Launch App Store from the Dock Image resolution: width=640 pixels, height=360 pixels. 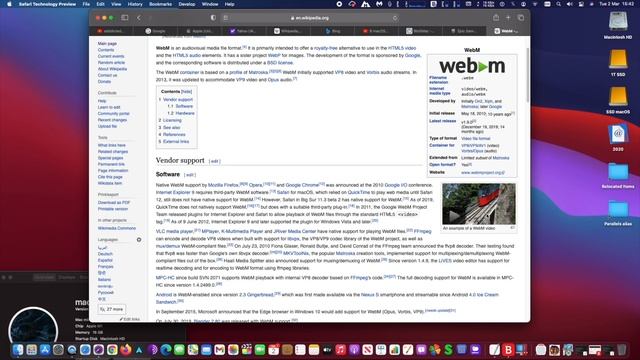(x=45, y=349)
